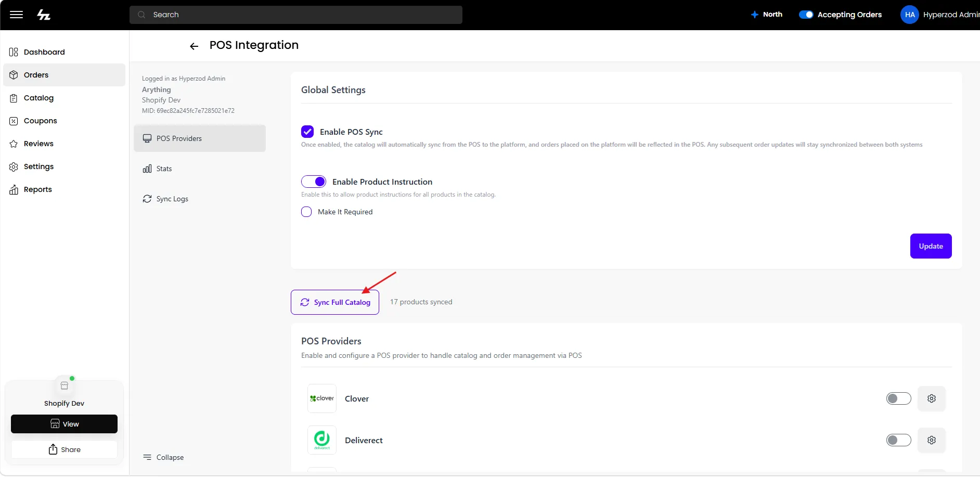Click the MID: 69ec82a245fc7e7285021e72 text
This screenshot has width=980, height=477.
tap(188, 111)
